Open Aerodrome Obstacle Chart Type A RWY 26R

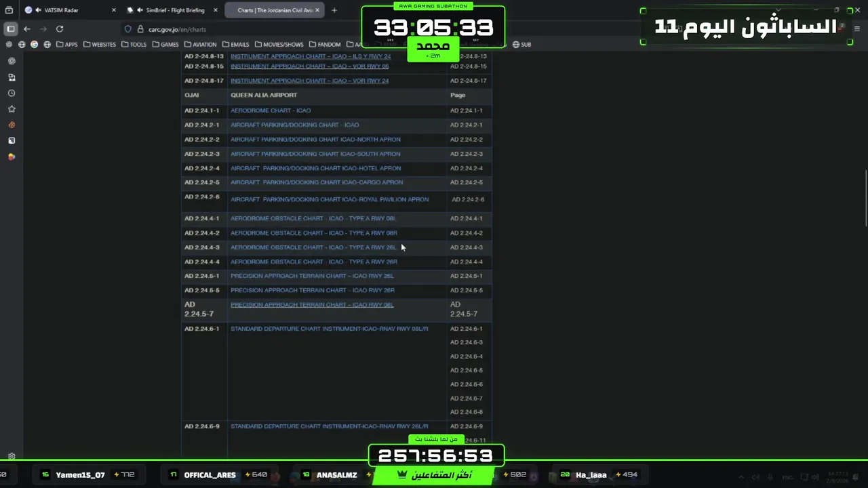pos(314,262)
